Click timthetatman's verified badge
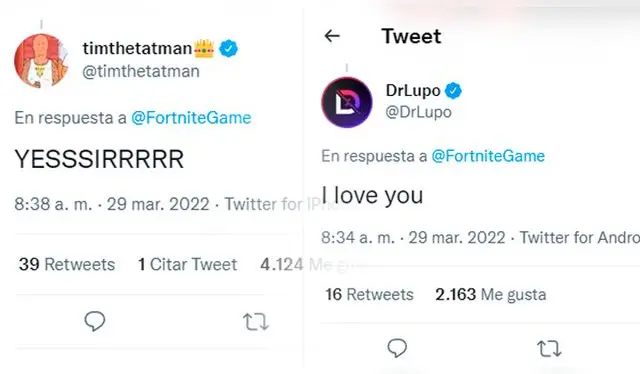Screen dimensions: 640x374 pyautogui.click(x=229, y=49)
